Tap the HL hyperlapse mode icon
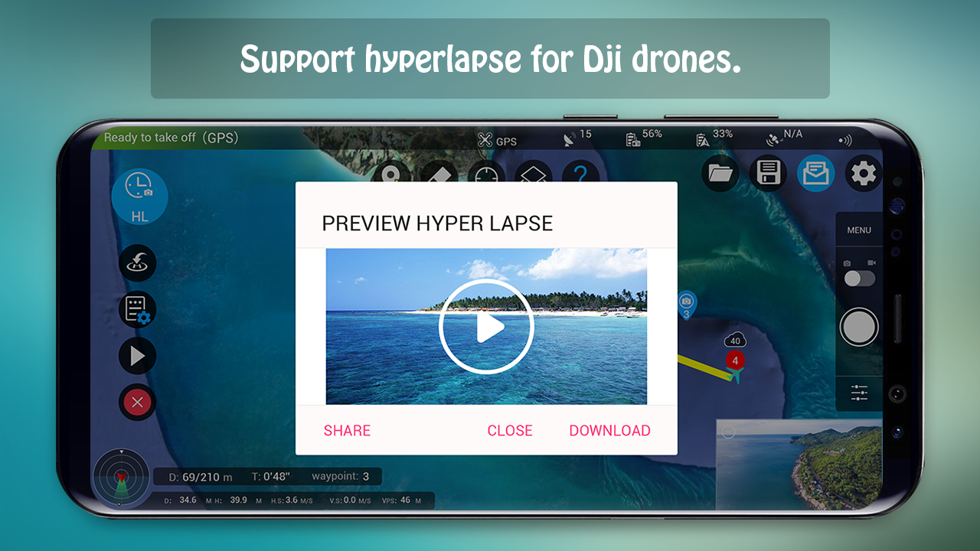This screenshot has width=980, height=551. [x=139, y=196]
